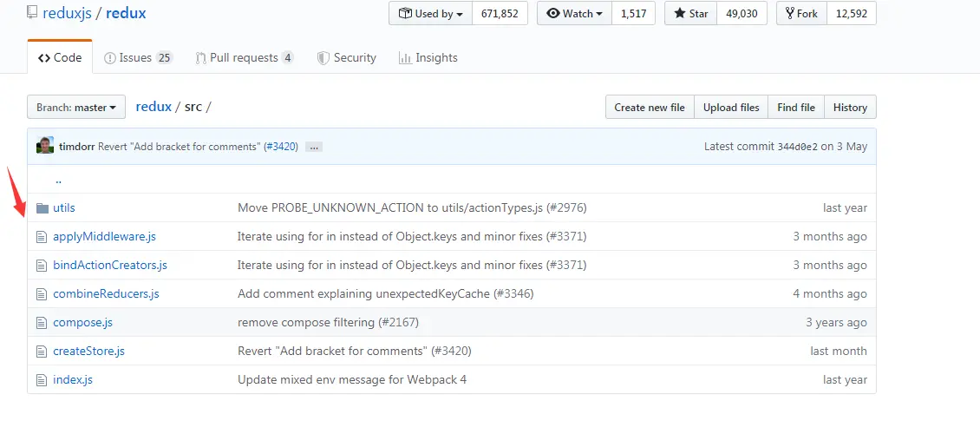
Task: Click the file icon next to combineReducers.js
Action: (x=42, y=294)
